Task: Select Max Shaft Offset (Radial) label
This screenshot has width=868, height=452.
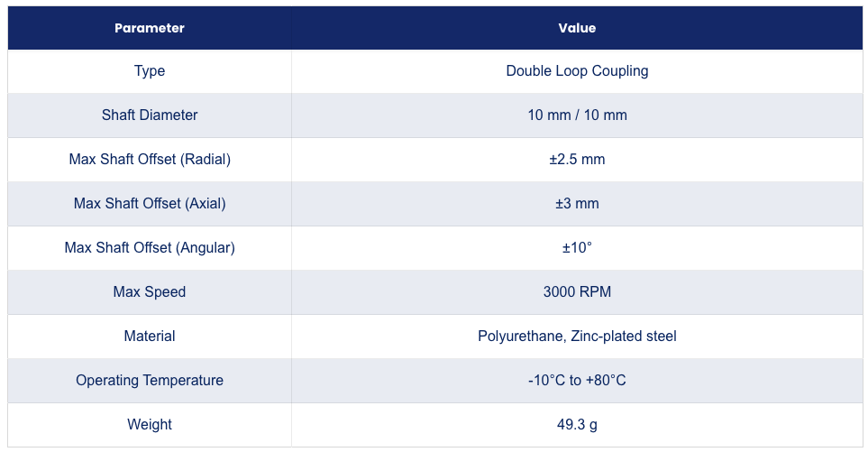Action: coord(150,160)
